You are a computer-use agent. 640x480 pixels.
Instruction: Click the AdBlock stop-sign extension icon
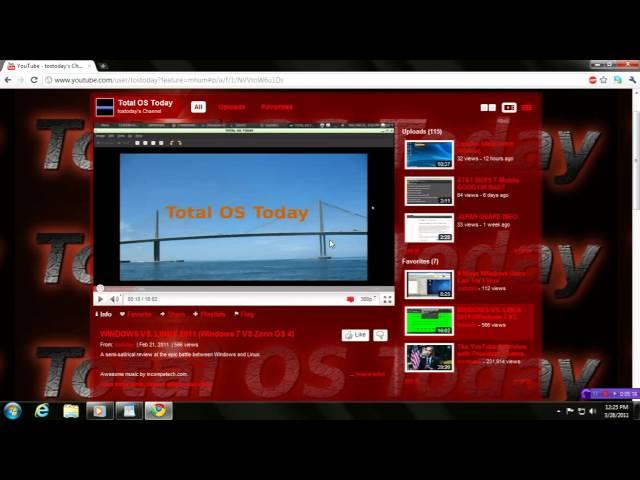coord(593,80)
